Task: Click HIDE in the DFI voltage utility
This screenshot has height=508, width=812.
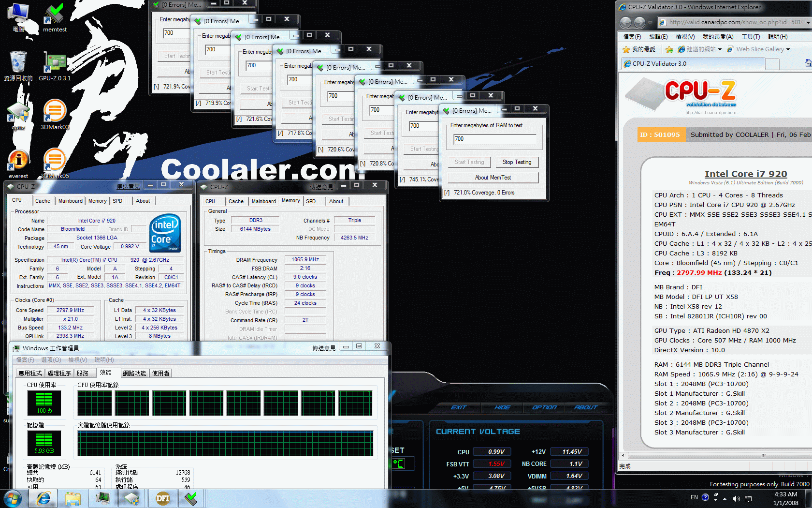Action: point(502,407)
